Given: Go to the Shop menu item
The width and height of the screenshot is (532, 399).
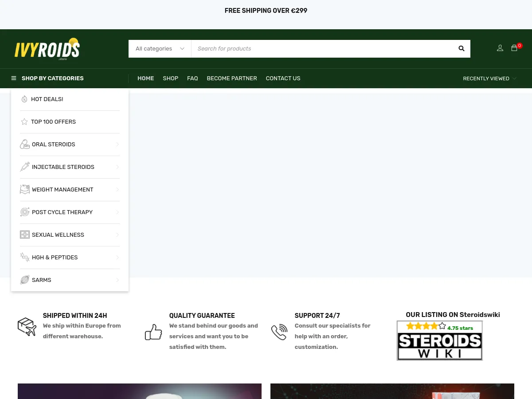Looking at the screenshot, I should pos(170,78).
